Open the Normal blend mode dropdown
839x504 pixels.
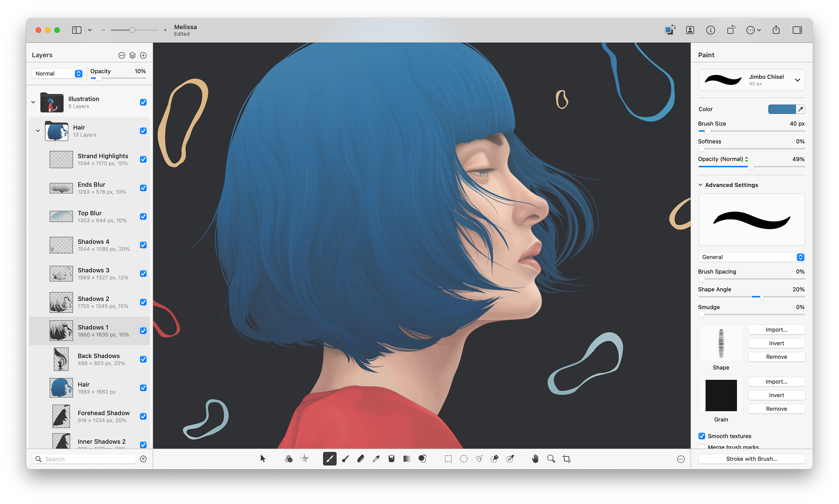tap(58, 74)
